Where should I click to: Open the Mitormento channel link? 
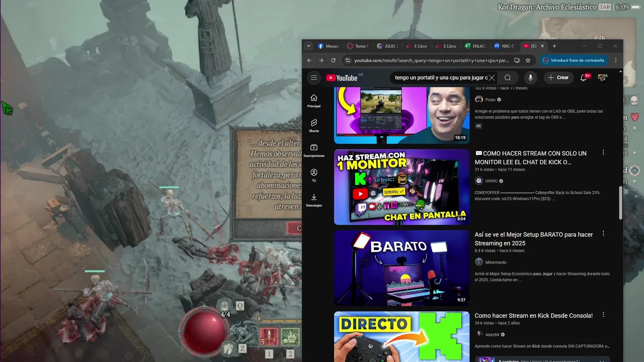(x=496, y=262)
